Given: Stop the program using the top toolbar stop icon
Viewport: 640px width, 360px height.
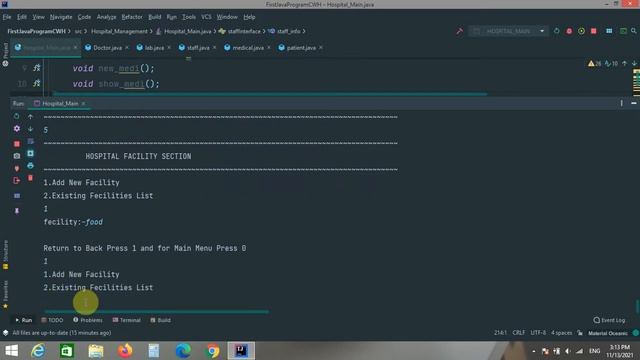Looking at the screenshot, I should tap(593, 31).
